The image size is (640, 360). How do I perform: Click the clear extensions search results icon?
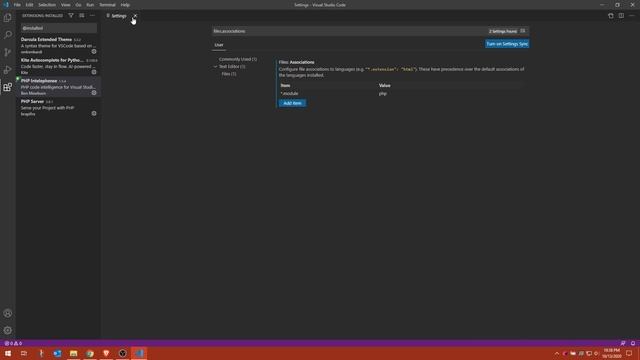click(x=82, y=16)
